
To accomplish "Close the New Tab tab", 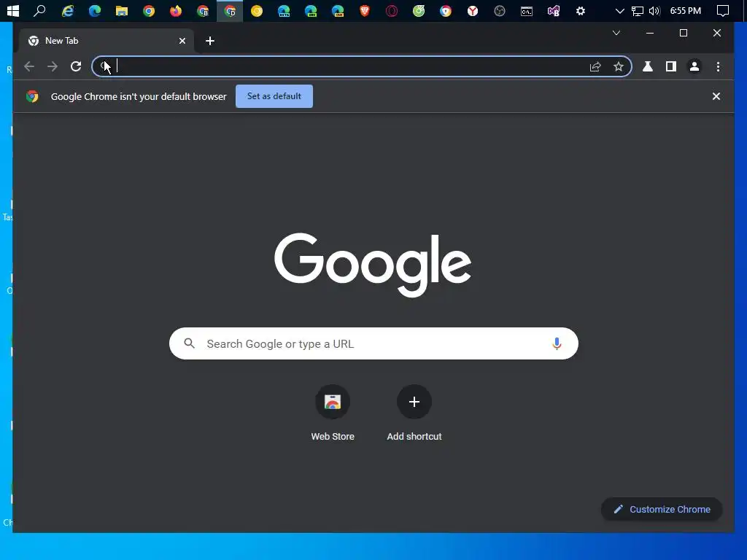I will (x=182, y=41).
